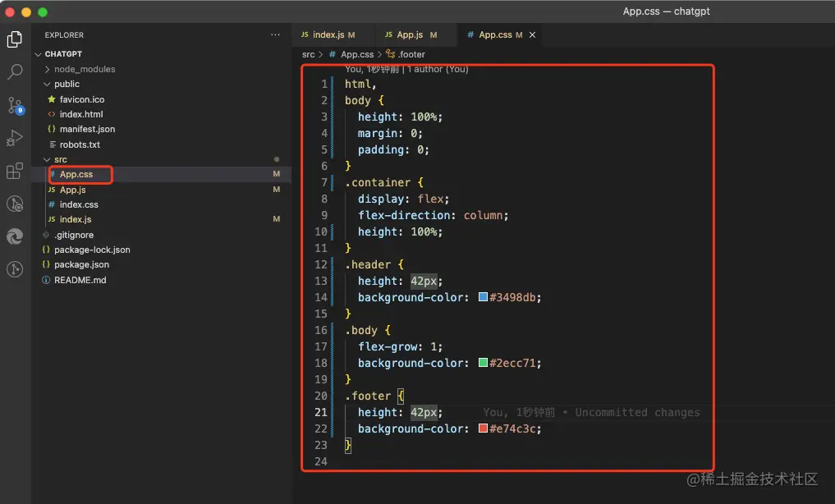This screenshot has height=504, width=835.
Task: Open robots.txt file
Action: coord(80,144)
